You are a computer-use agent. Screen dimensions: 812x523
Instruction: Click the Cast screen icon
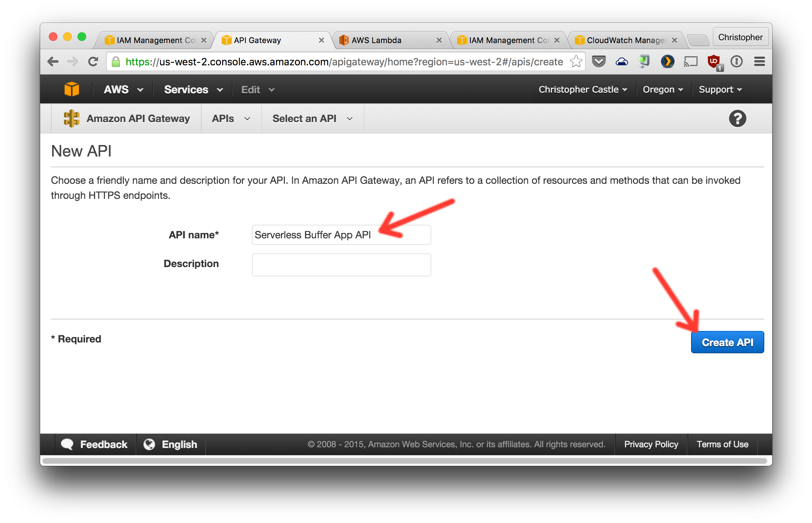pyautogui.click(x=690, y=62)
